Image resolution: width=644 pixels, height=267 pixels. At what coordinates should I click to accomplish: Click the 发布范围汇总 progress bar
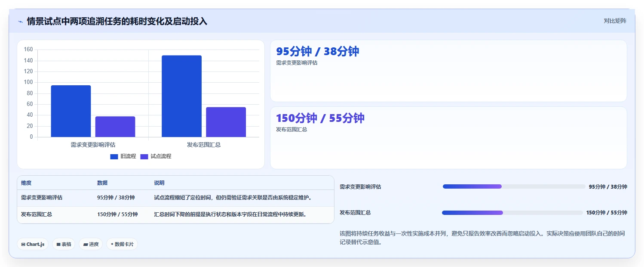512,213
